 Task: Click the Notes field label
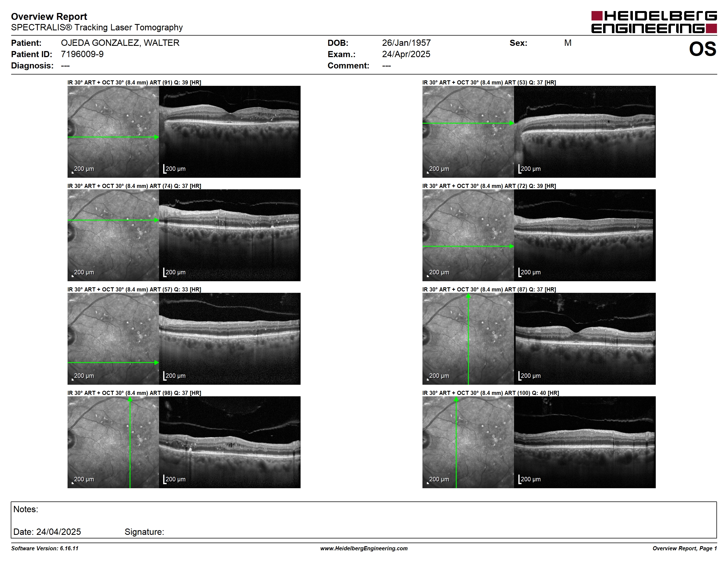click(26, 509)
